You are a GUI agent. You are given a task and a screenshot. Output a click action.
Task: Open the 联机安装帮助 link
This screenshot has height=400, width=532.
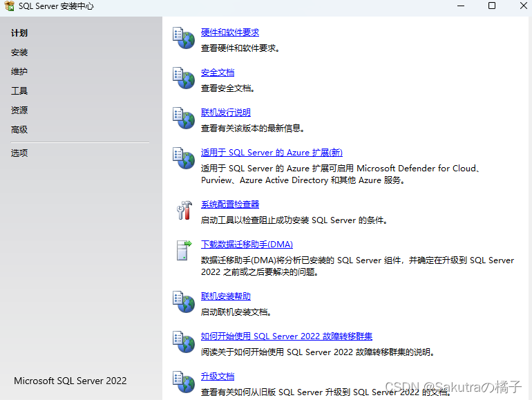[x=226, y=296]
